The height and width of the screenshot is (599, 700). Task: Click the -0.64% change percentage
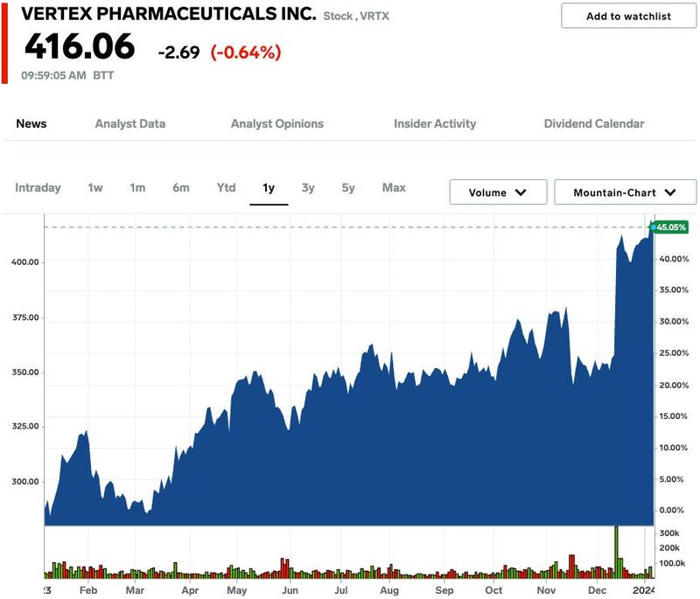tap(246, 52)
